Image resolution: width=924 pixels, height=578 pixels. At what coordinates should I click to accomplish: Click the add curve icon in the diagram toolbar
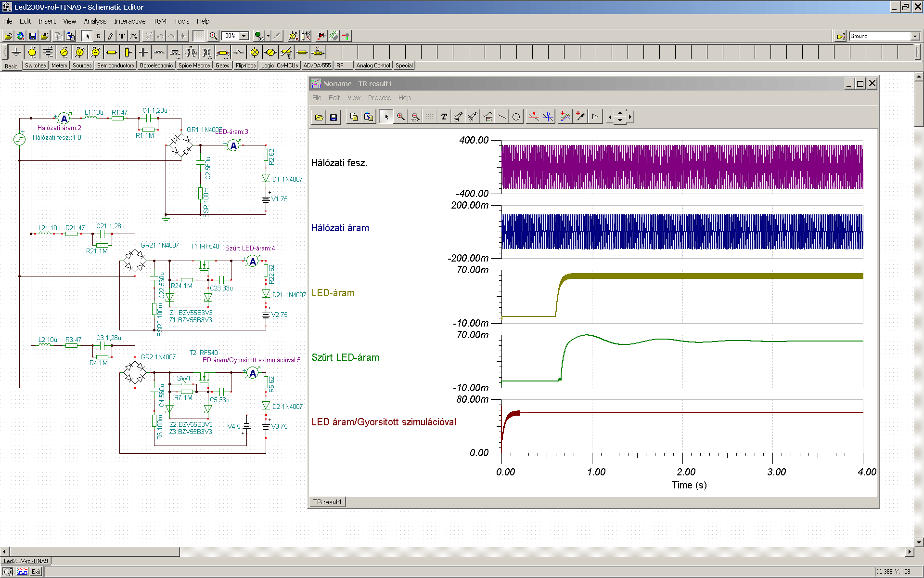[565, 117]
